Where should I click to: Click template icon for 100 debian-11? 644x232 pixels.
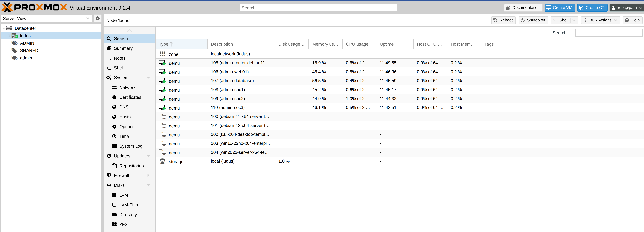[162, 117]
